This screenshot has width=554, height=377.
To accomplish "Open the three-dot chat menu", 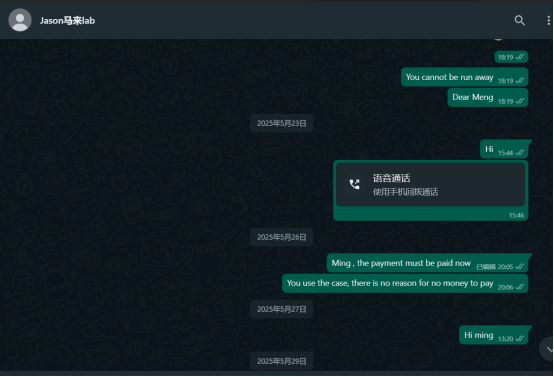I will (548, 20).
